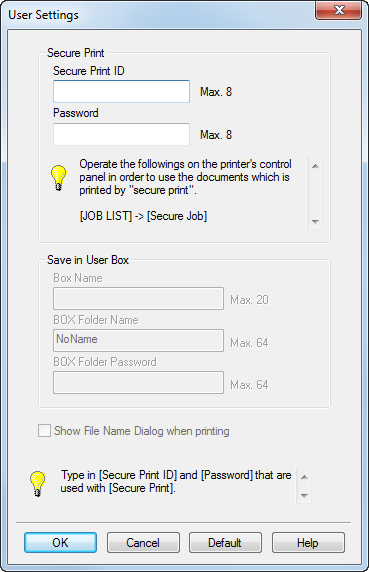Click the up arrow of the secure print instructions
Screen dimensions: 369x572
pyautogui.click(x=315, y=166)
